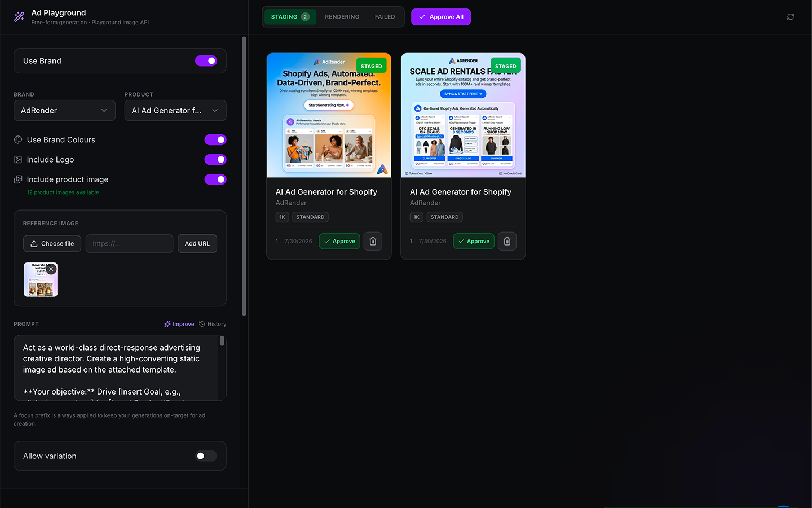The width and height of the screenshot is (812, 508).
Task: Open the Shopify Ads Automated ad preview
Action: pos(329,115)
